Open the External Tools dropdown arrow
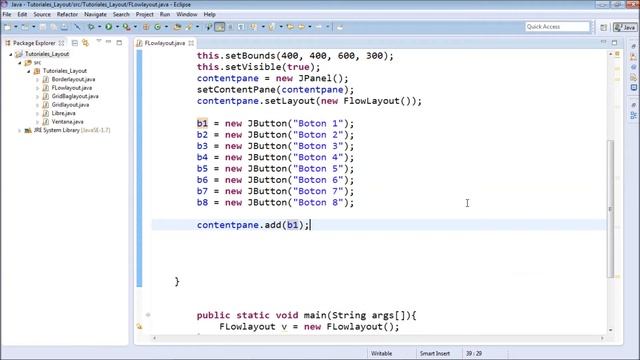This screenshot has height=360, width=640. (135, 27)
